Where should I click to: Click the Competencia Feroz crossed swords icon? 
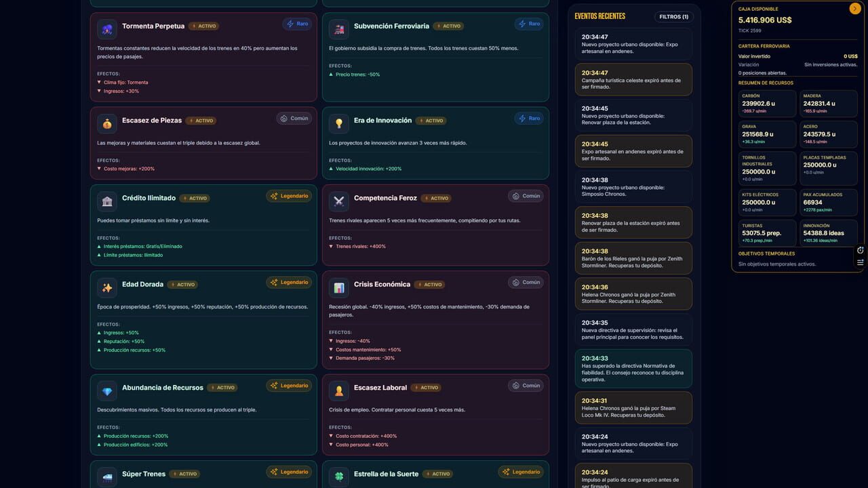pos(339,201)
